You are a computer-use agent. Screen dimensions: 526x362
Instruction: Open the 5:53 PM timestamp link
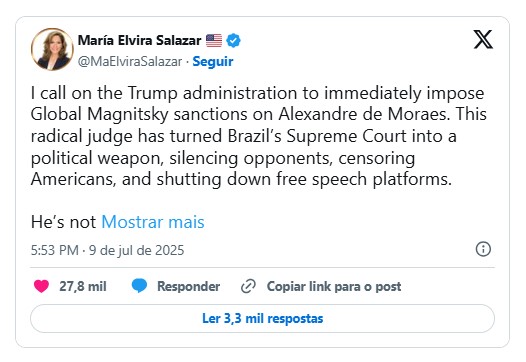(x=55, y=250)
